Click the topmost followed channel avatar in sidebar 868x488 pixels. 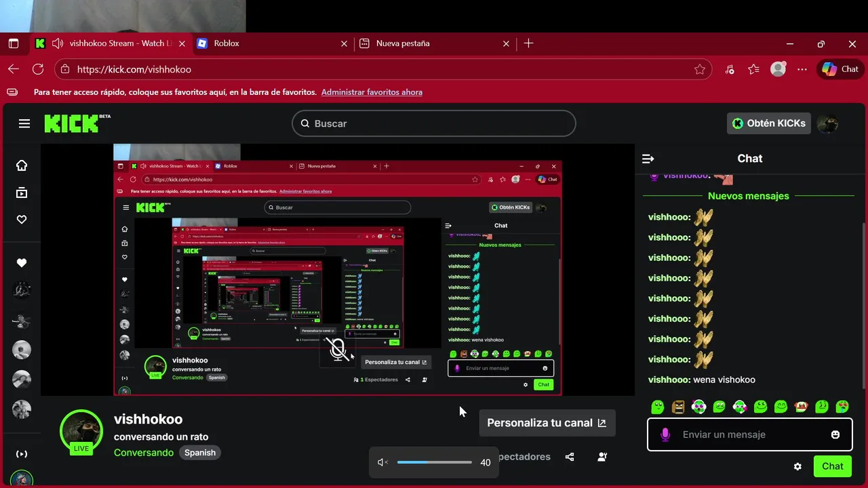click(22, 290)
